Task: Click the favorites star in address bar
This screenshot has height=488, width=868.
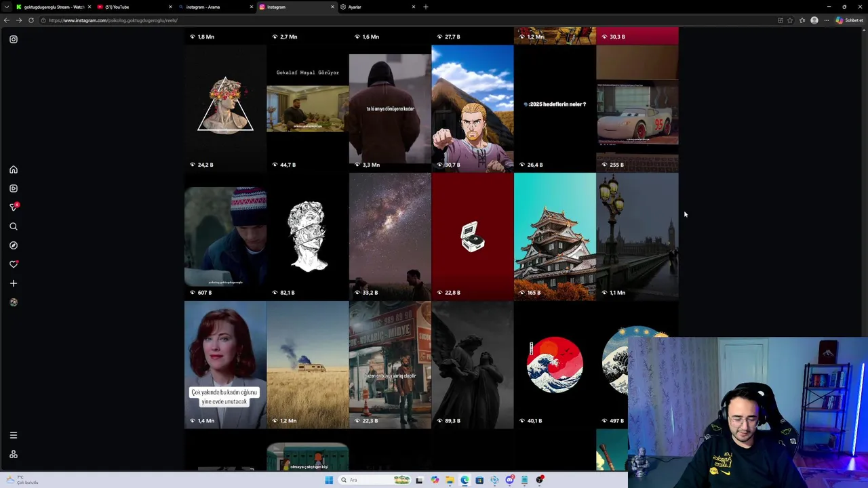Action: (x=790, y=20)
